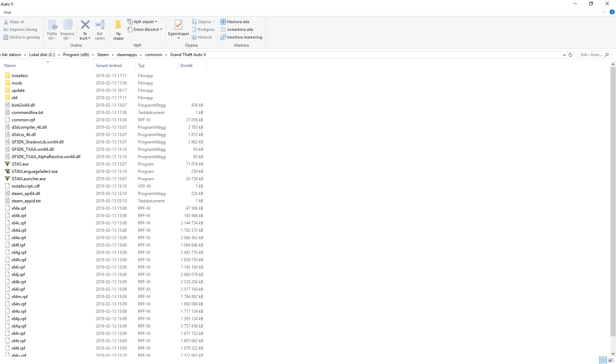Navigate to steamapps in the breadcrumb
Screen dimensions: 616x364
click(x=127, y=55)
